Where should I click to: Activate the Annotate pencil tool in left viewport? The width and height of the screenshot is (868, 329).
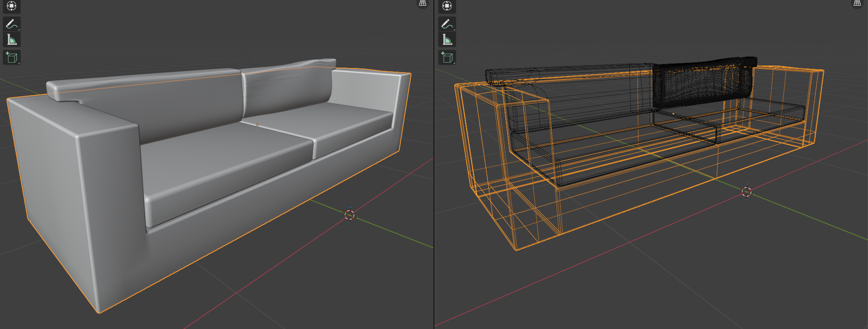click(12, 24)
